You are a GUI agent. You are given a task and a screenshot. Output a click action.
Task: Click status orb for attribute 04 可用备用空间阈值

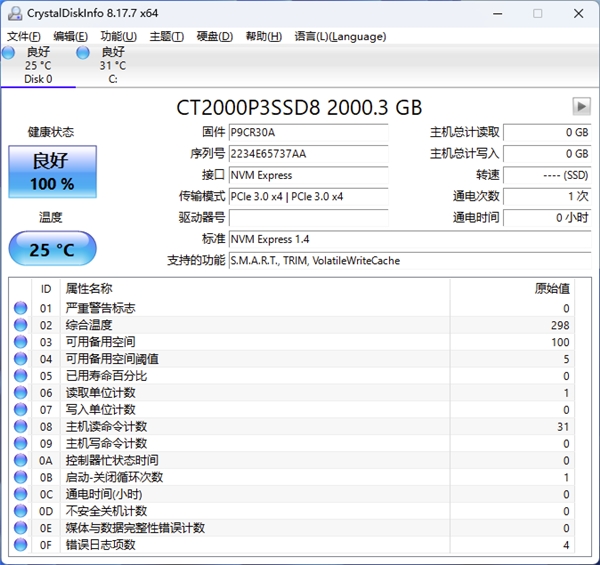(21, 359)
